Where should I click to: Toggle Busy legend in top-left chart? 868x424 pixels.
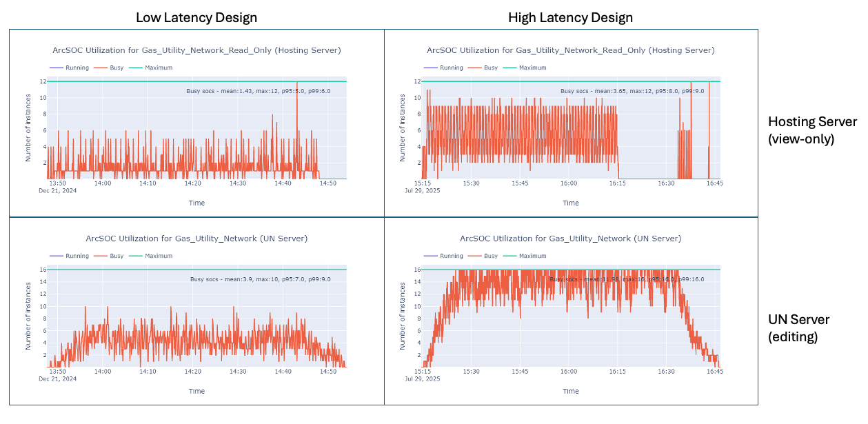(108, 68)
